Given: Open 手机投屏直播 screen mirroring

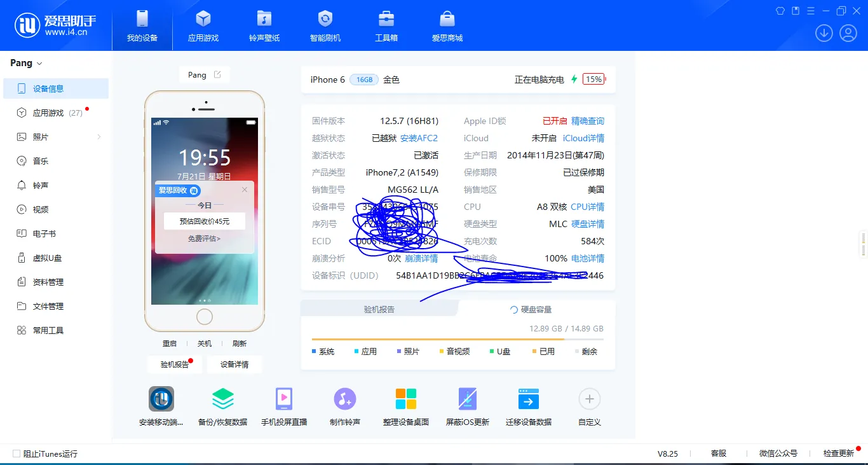Looking at the screenshot, I should point(283,405).
